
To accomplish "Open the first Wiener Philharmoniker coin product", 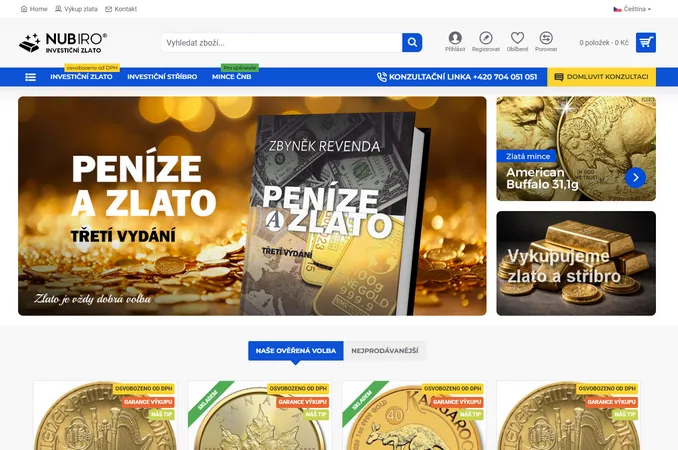I will coord(106,415).
